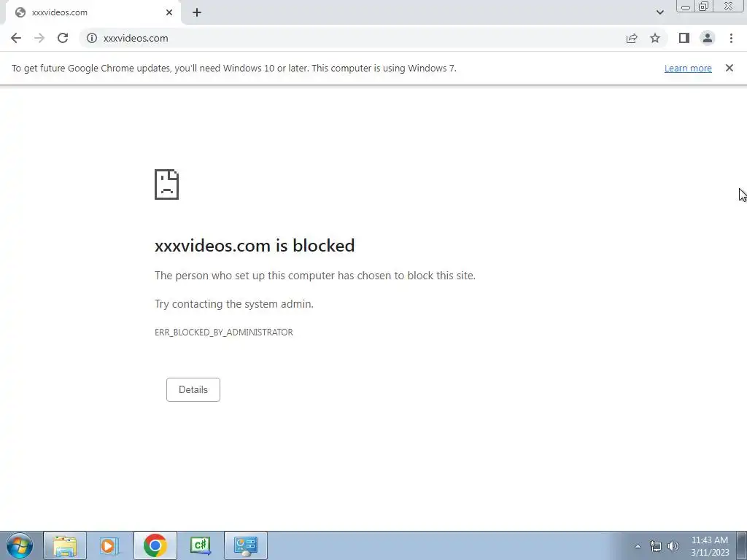Click the Details button
747x560 pixels.
tap(193, 389)
